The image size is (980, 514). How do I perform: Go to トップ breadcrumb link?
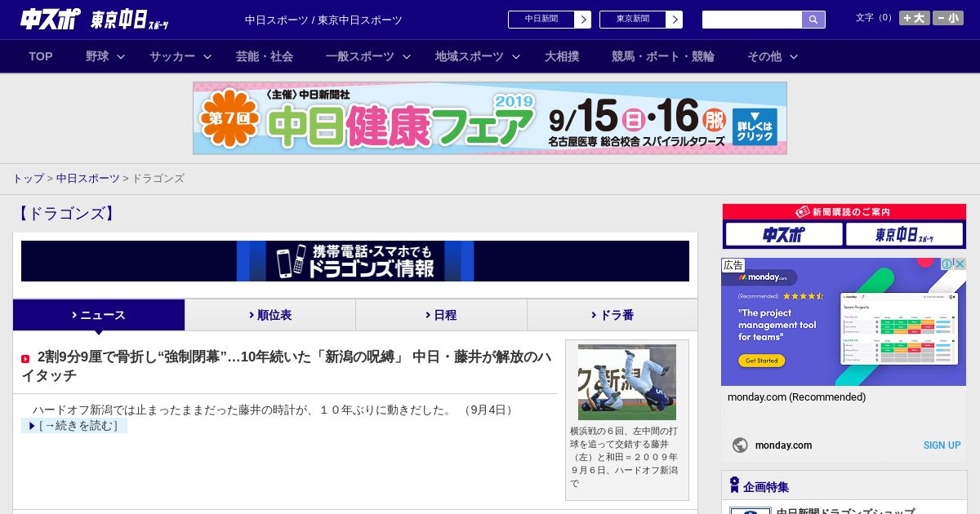pos(28,178)
